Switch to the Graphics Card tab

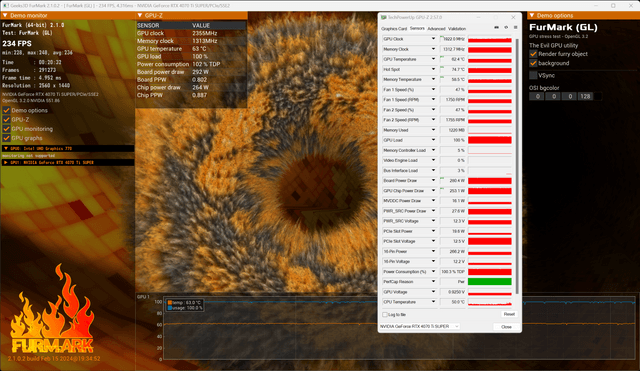pyautogui.click(x=394, y=29)
